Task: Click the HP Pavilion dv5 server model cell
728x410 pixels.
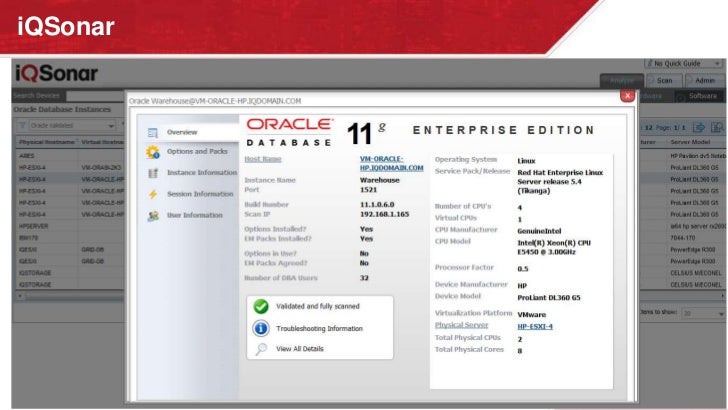Action: pos(698,156)
